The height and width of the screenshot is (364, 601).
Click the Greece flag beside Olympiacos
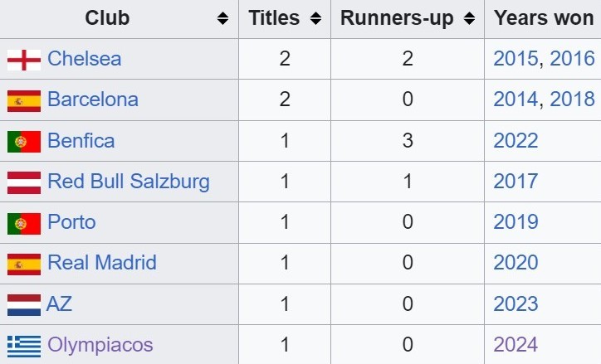[x=24, y=345]
